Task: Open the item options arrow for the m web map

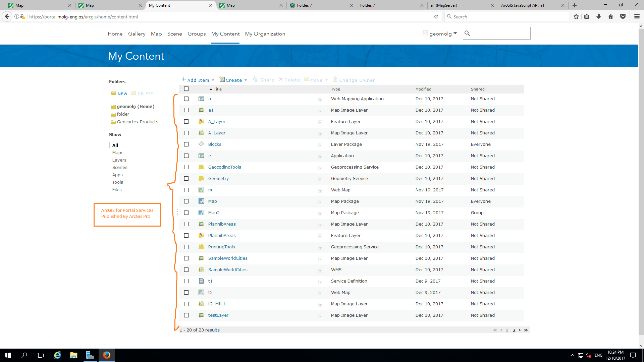Action: point(320,191)
